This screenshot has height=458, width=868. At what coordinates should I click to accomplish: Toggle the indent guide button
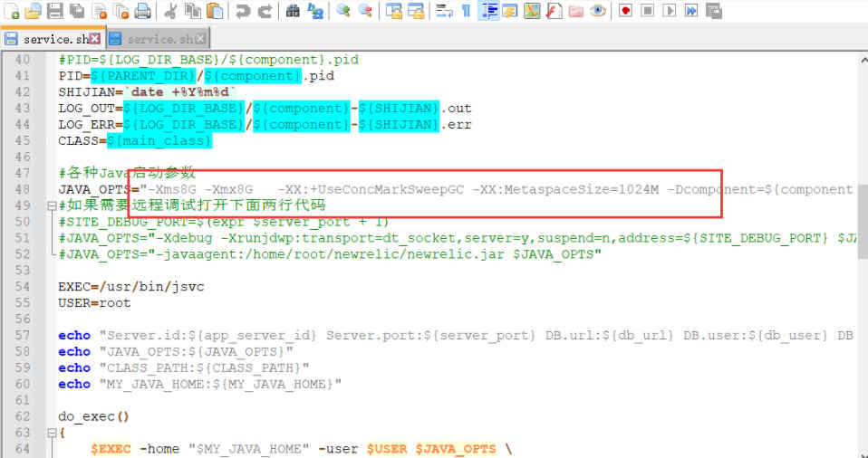pos(488,11)
